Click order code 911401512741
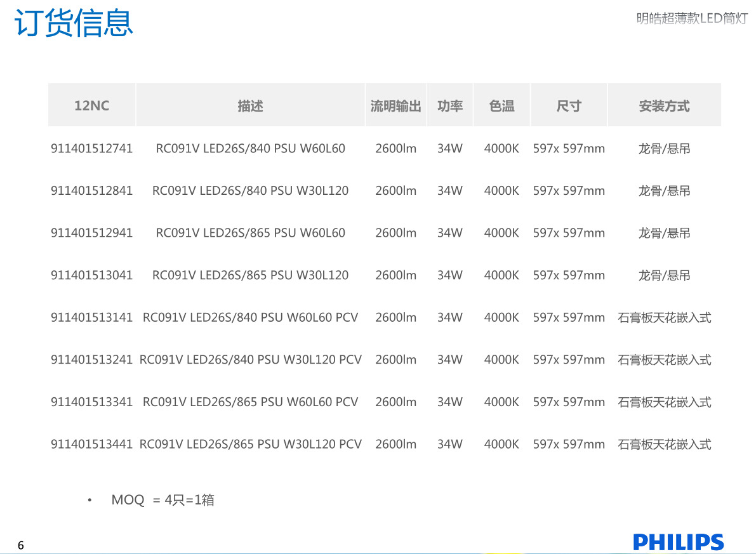This screenshot has height=554, width=756. point(91,148)
